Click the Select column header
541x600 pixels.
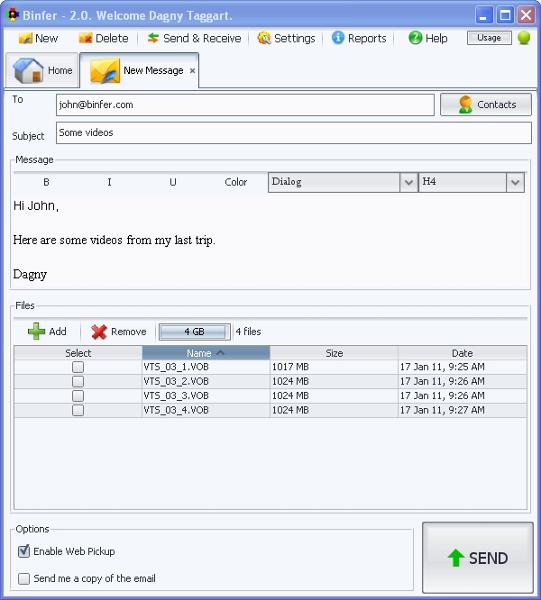click(x=78, y=353)
